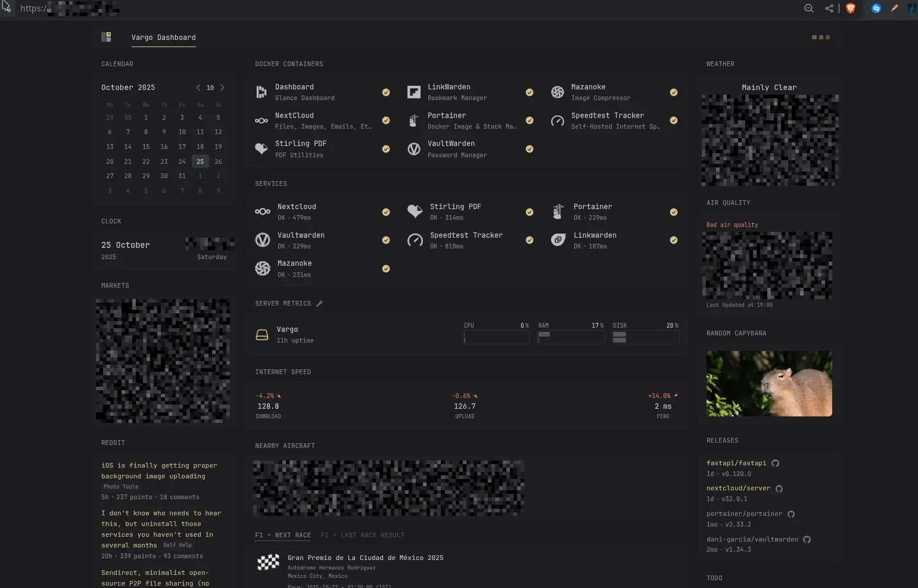
Task: Click the LinkWarden bookmark manager icon
Action: coord(414,92)
